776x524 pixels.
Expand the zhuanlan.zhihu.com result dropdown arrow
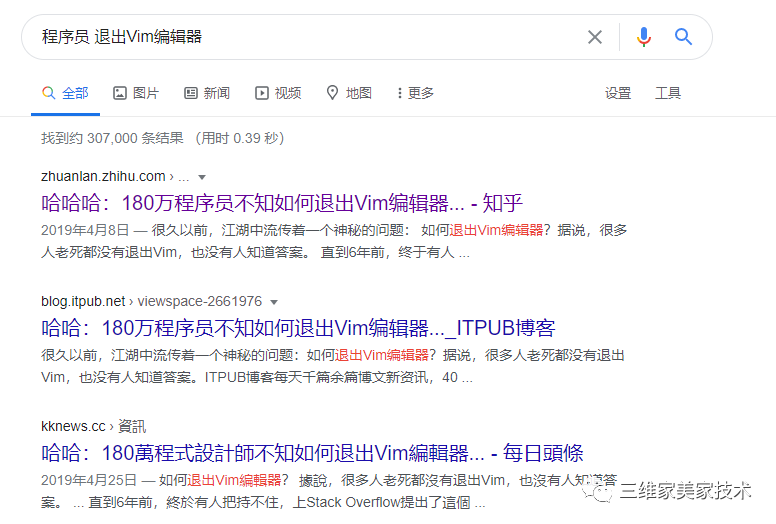202,177
